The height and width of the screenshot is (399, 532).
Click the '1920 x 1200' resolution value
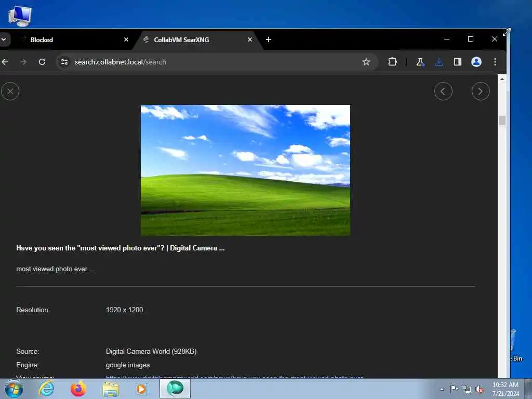pos(124,310)
